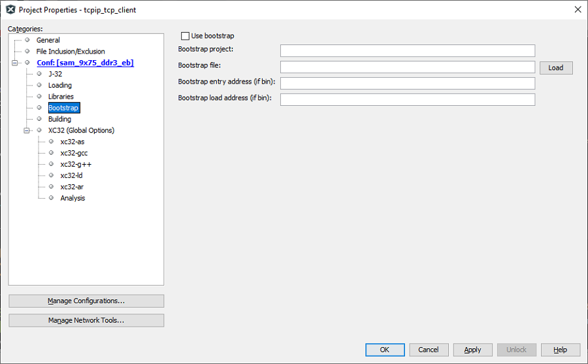
Task: Apply the project property changes
Action: coord(472,350)
